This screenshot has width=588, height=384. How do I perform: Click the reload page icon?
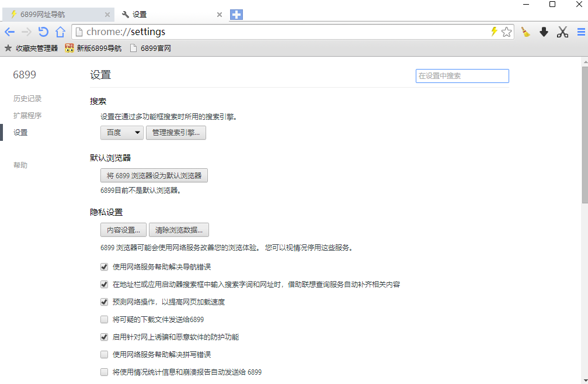click(x=43, y=32)
